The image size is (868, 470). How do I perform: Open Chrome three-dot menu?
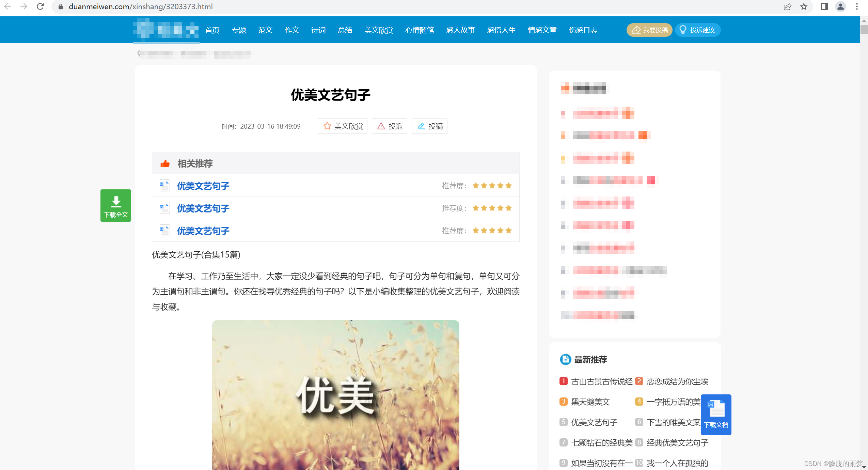pos(857,6)
